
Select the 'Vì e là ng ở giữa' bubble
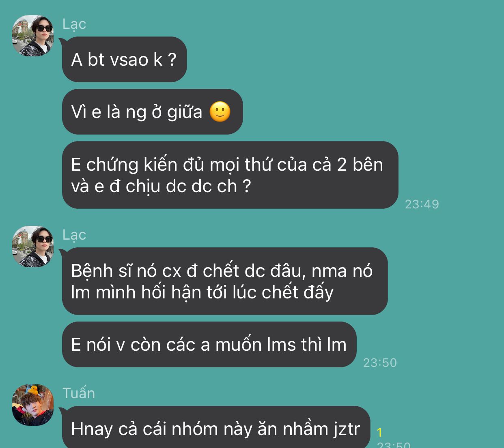(x=152, y=111)
